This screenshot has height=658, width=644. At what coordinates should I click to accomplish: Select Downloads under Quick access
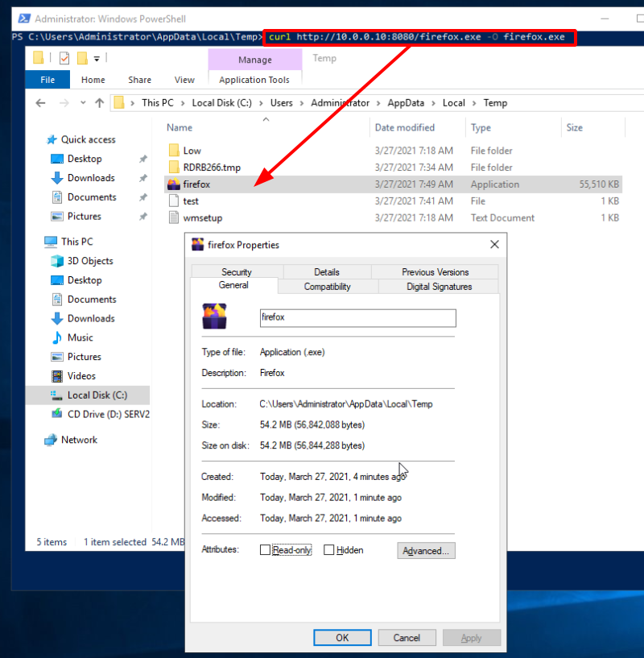pyautogui.click(x=91, y=178)
